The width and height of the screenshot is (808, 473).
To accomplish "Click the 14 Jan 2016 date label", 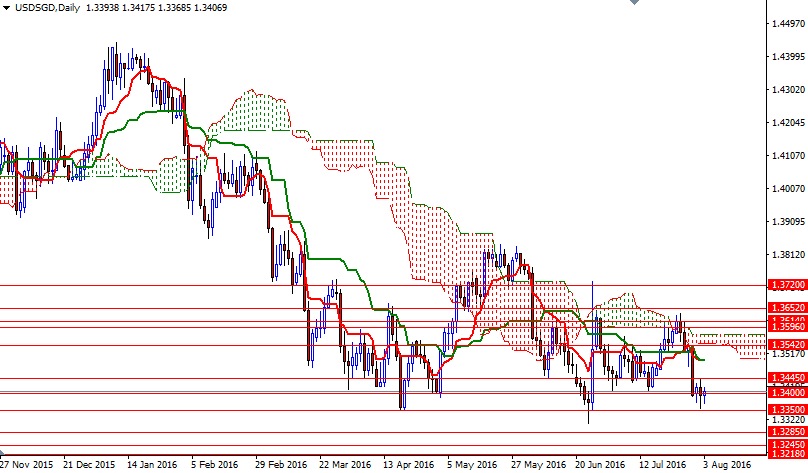I will 151,465.
